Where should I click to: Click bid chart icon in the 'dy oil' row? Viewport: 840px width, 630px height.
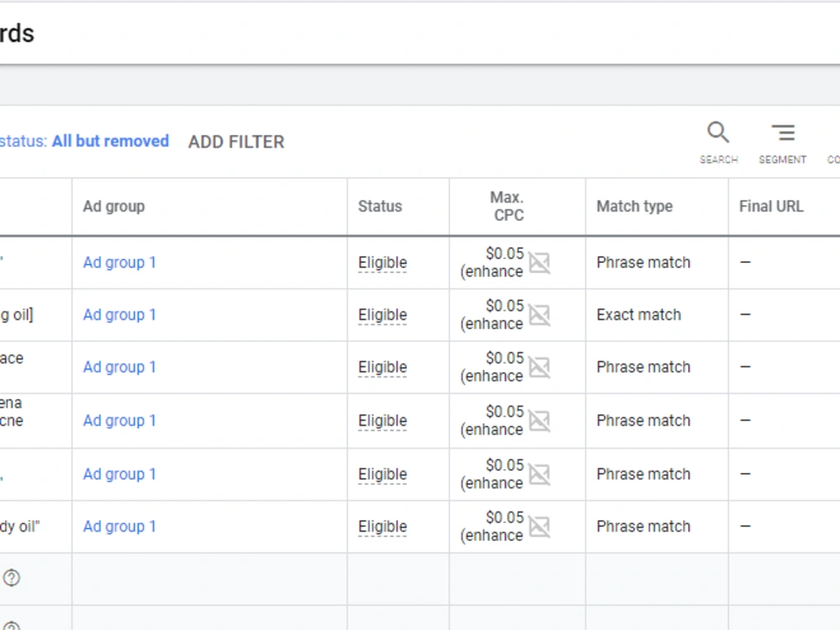pyautogui.click(x=539, y=527)
